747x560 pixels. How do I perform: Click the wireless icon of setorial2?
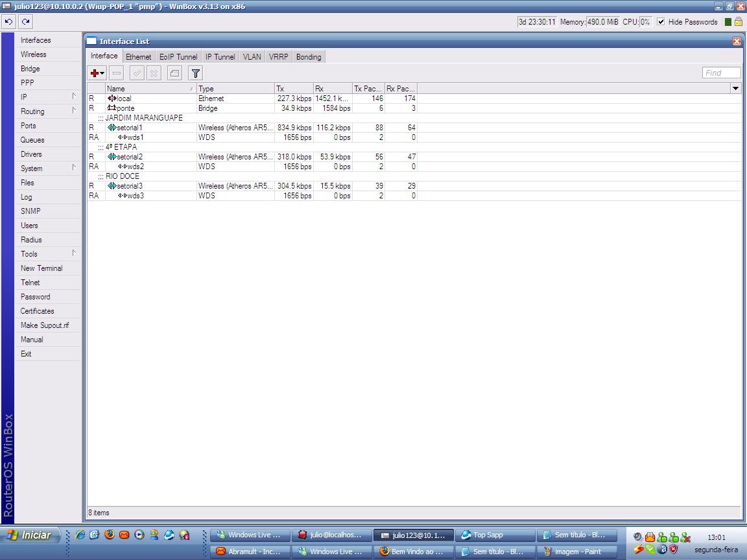[x=112, y=157]
